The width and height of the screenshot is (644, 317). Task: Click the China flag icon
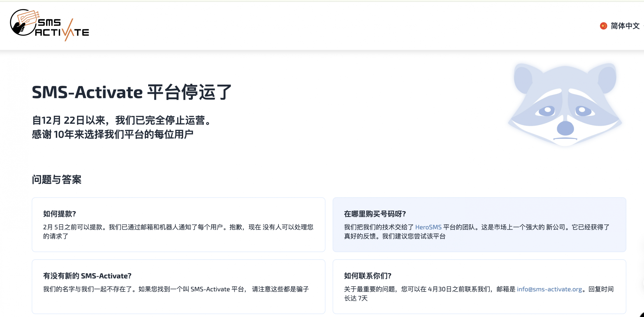click(603, 26)
